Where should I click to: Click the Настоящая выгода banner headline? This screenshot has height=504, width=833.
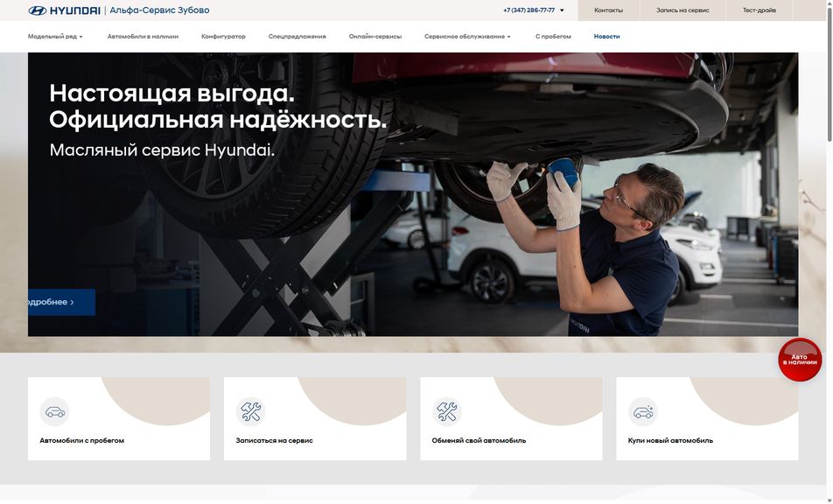click(218, 106)
